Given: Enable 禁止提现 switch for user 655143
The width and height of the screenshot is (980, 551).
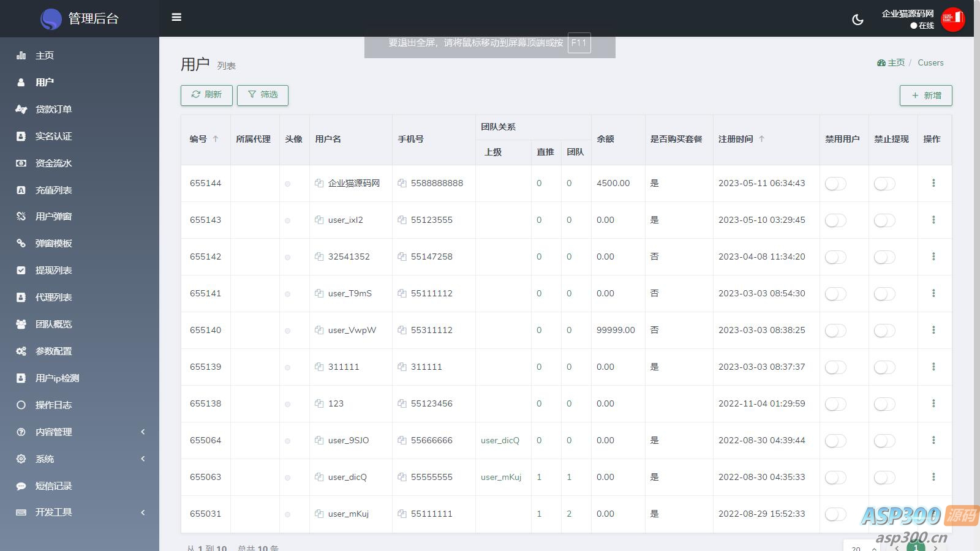Looking at the screenshot, I should (884, 220).
